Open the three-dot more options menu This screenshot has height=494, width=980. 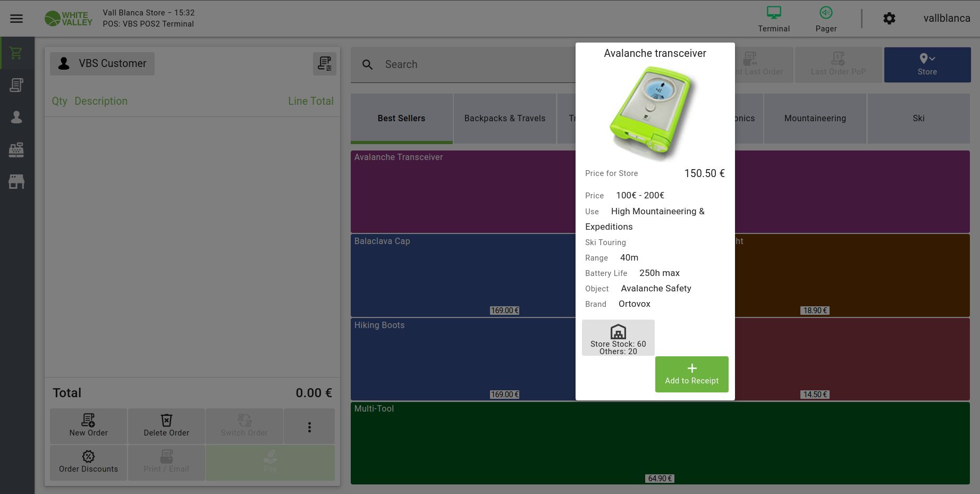309,427
